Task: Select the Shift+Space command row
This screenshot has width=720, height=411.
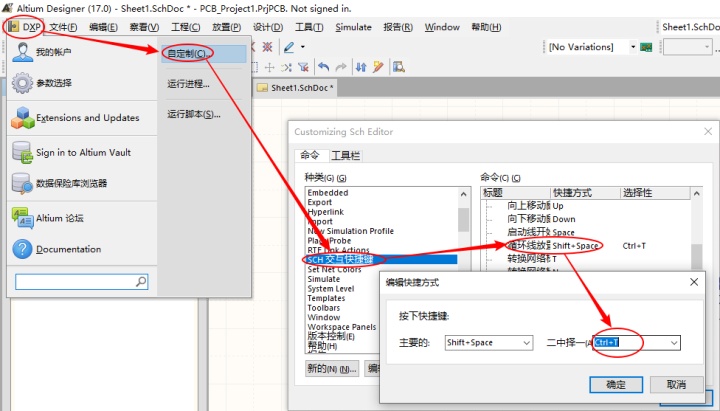Action: click(x=586, y=246)
